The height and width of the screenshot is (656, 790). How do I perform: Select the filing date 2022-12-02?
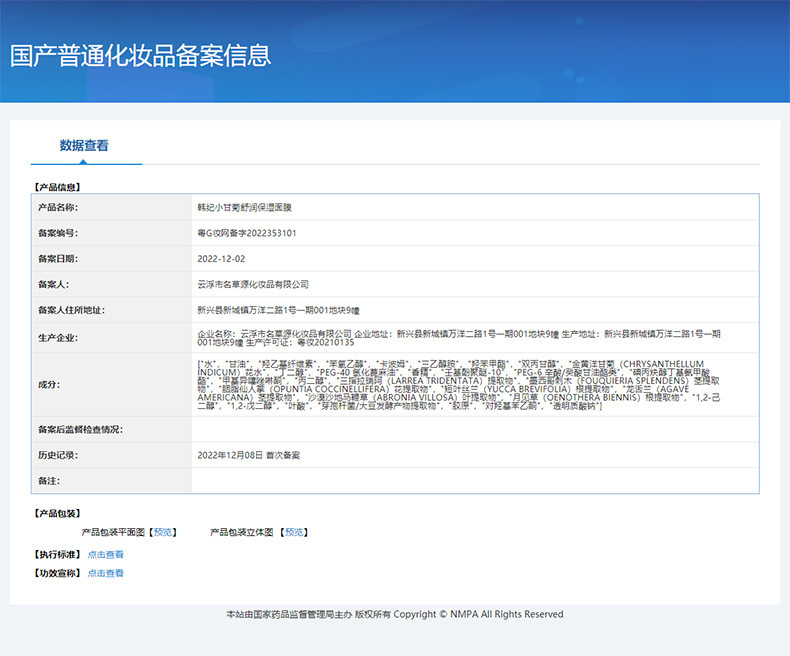221,258
